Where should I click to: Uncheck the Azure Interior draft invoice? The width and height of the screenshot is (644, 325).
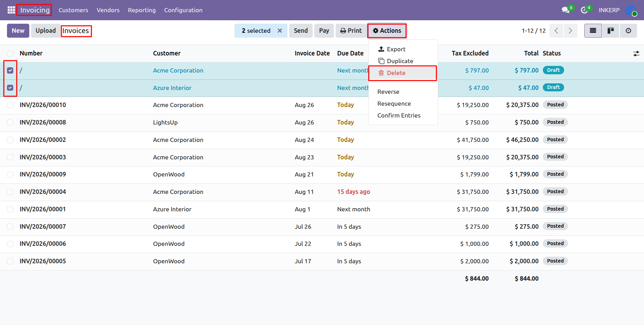coord(10,88)
